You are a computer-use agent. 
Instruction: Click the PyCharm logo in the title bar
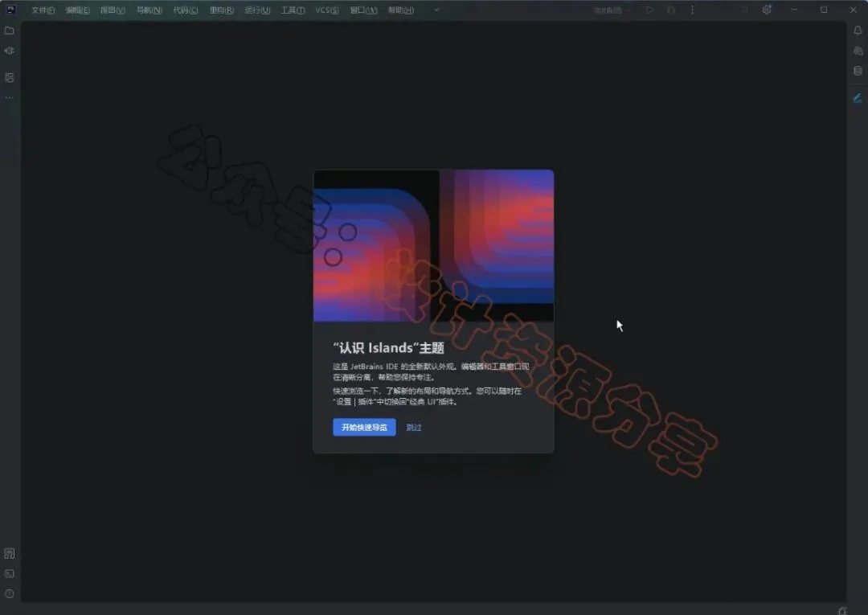[x=10, y=10]
